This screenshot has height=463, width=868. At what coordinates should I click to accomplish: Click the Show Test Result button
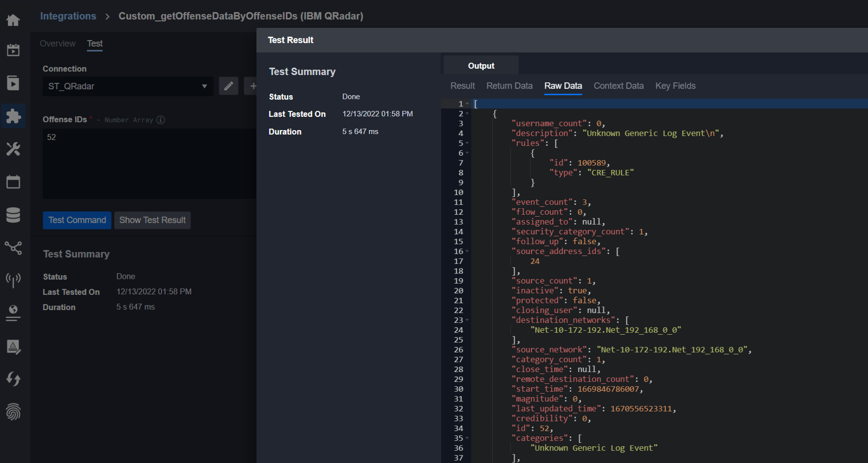click(x=152, y=220)
